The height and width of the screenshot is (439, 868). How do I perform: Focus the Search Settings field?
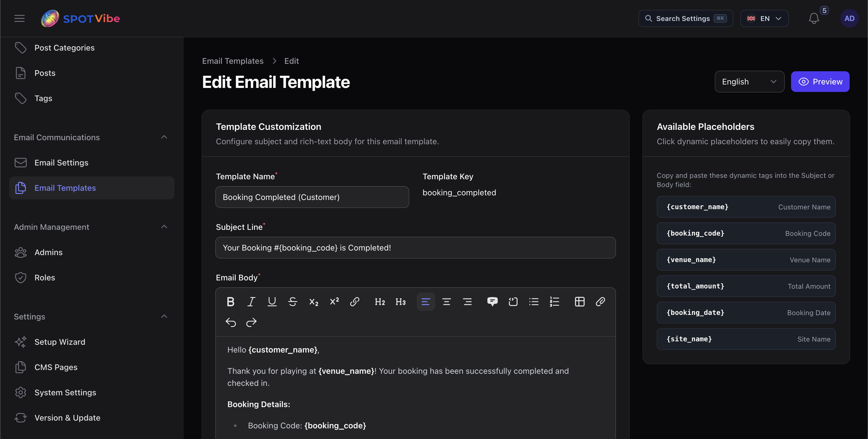[686, 18]
